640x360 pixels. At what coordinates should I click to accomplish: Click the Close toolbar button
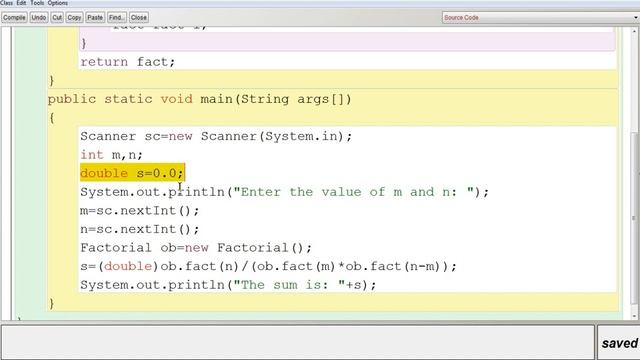coord(139,18)
